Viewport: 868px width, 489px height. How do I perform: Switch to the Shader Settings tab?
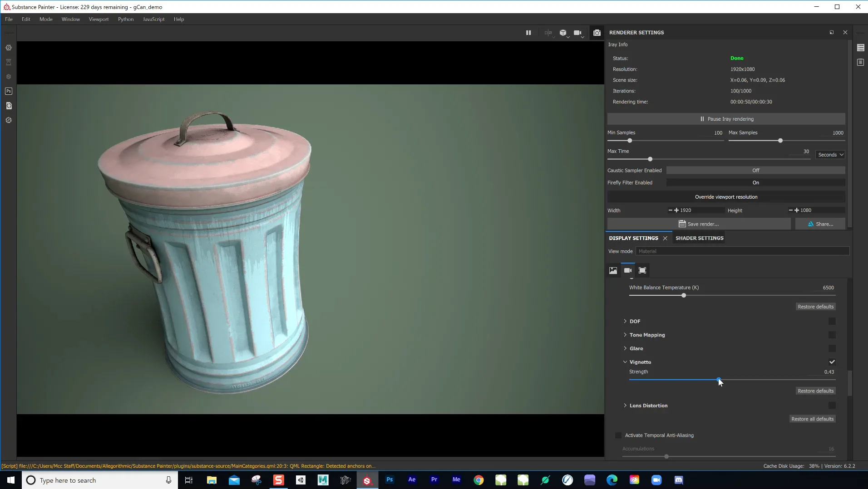click(699, 238)
